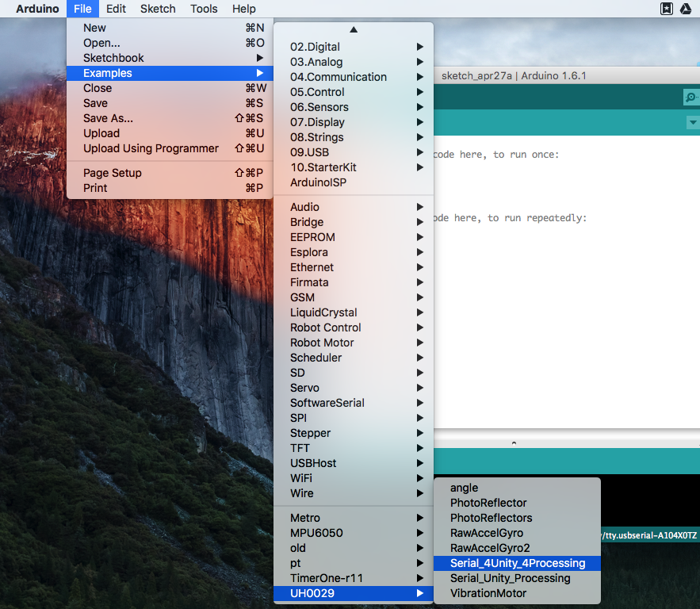The width and height of the screenshot is (700, 609).
Task: Open the angle example sketch
Action: 517,488
